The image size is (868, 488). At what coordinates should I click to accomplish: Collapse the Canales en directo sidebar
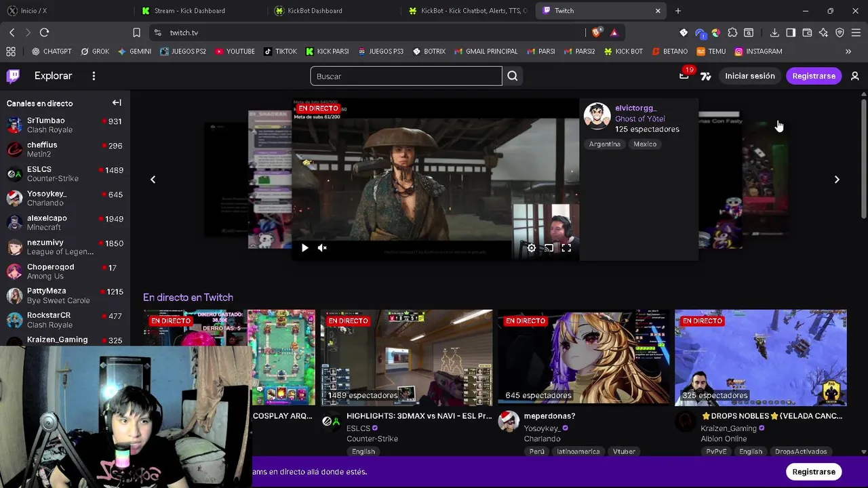[117, 103]
